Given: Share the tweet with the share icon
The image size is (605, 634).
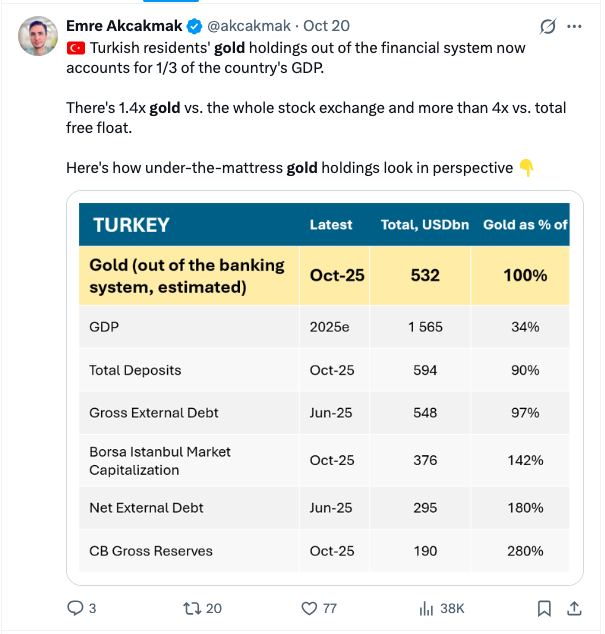Looking at the screenshot, I should (x=575, y=607).
